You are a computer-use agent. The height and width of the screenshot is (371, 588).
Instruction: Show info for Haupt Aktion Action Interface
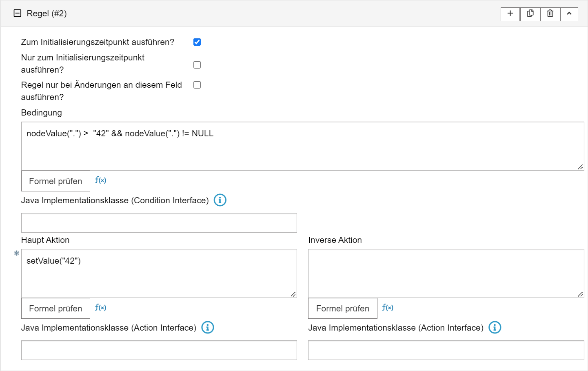coord(208,327)
